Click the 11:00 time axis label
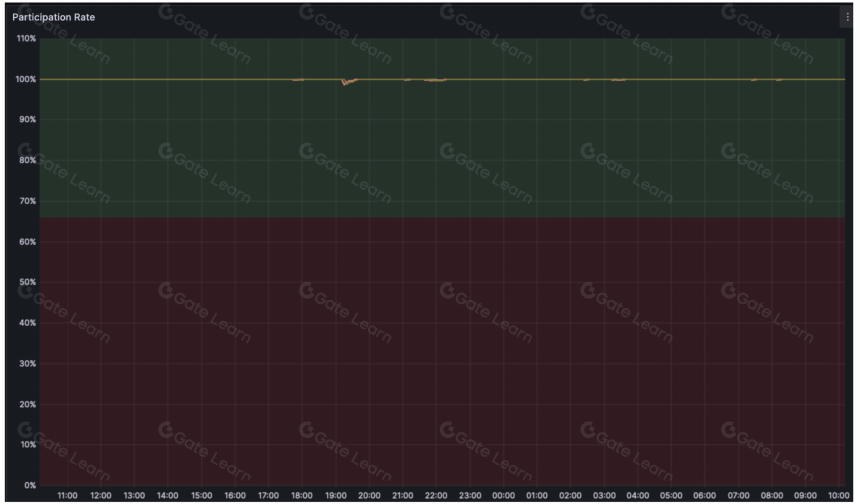The image size is (860, 504). tap(67, 495)
